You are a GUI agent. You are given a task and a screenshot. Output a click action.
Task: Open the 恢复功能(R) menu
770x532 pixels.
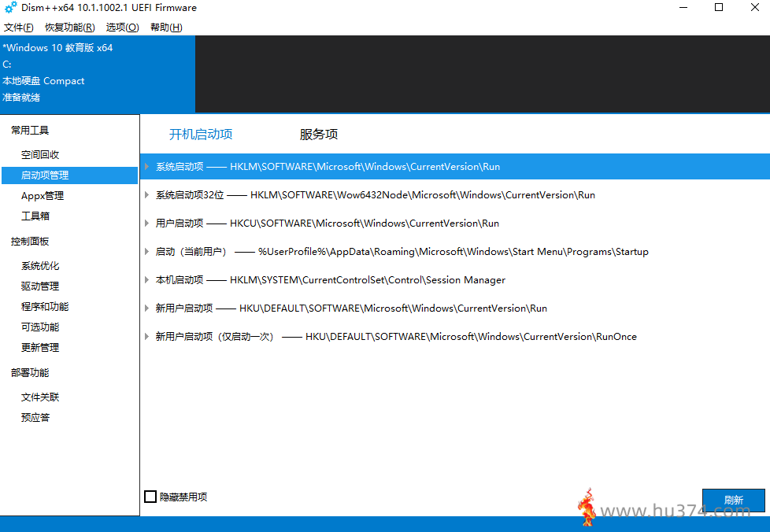[x=70, y=28]
